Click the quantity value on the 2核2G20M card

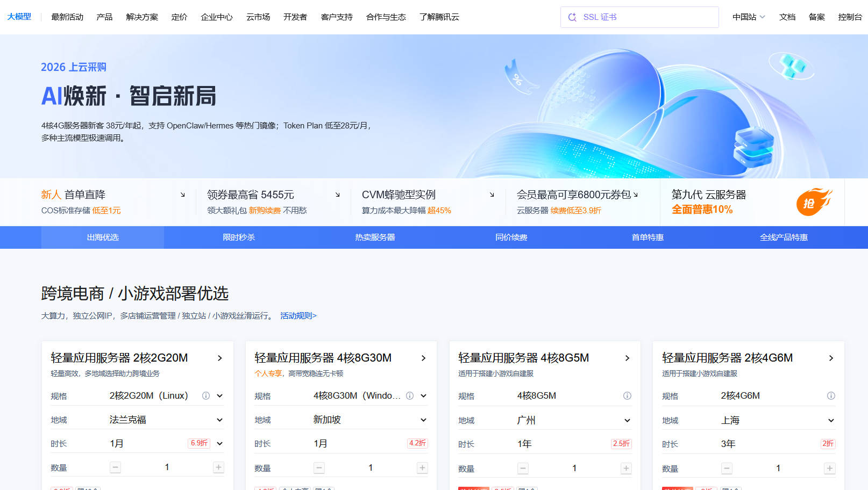pos(167,467)
